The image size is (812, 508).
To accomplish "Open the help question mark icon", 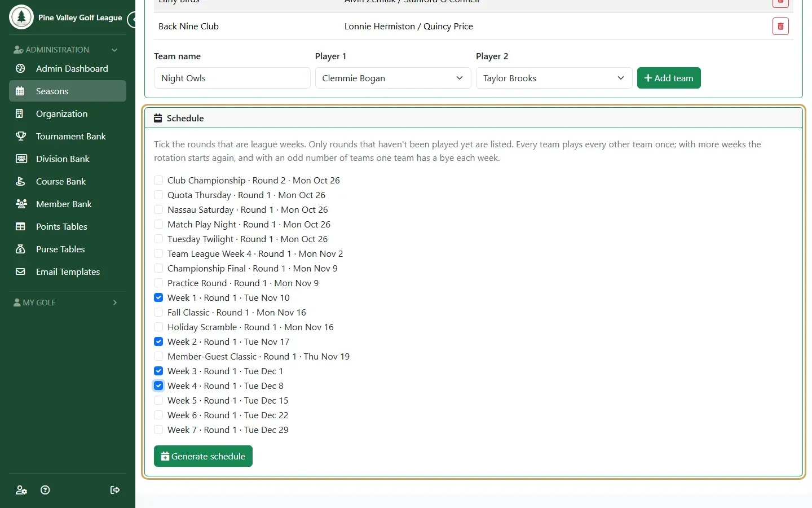I will 46,490.
